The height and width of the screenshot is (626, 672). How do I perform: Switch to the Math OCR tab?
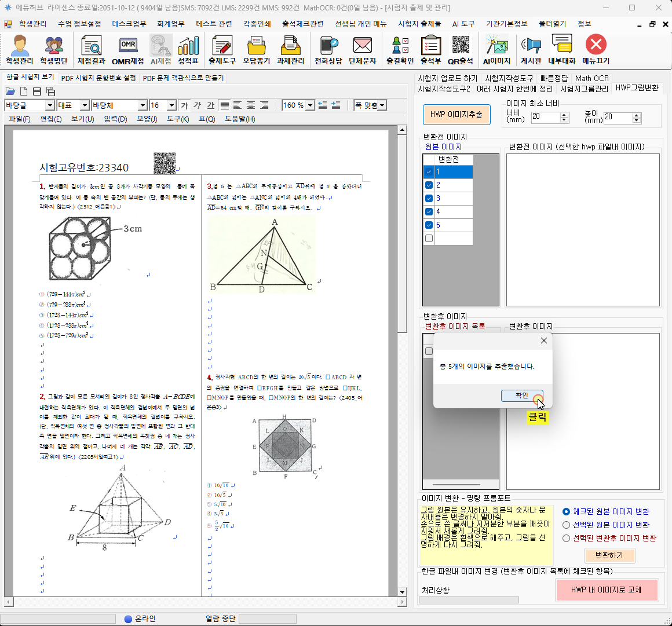(x=591, y=78)
